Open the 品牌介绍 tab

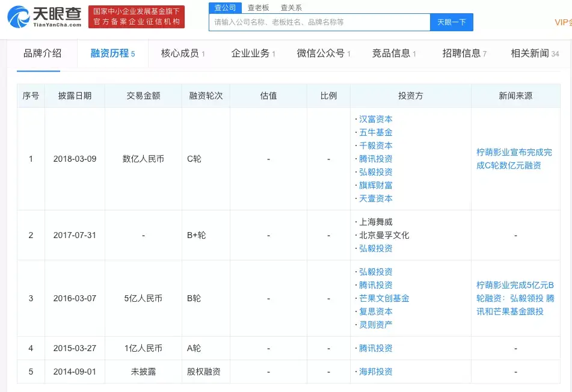tap(42, 54)
